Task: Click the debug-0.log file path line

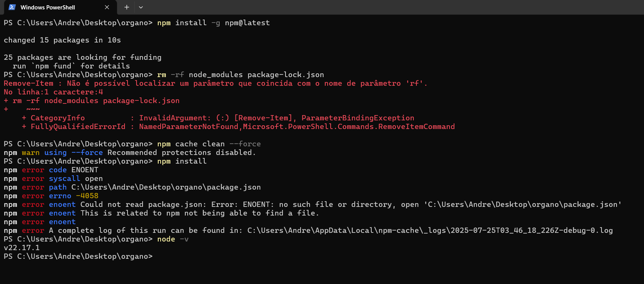Action: point(308,231)
